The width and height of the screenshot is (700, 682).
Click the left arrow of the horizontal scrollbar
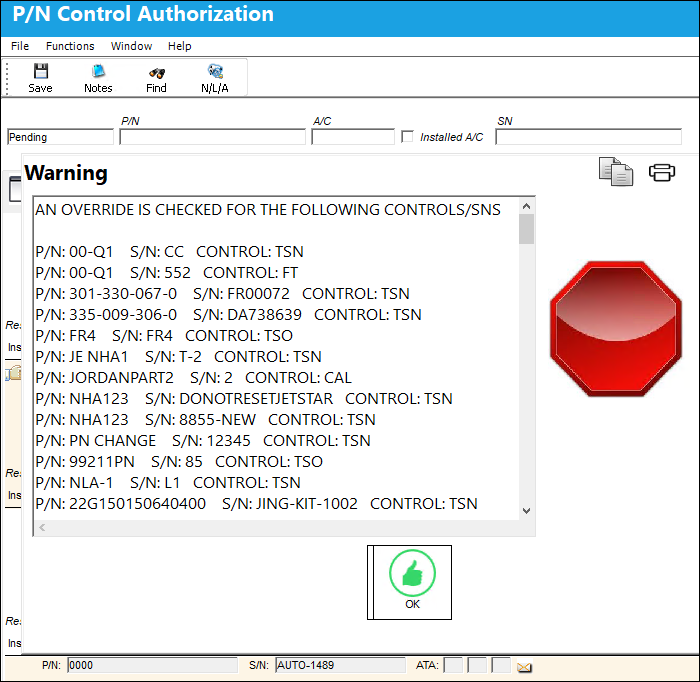(42, 528)
